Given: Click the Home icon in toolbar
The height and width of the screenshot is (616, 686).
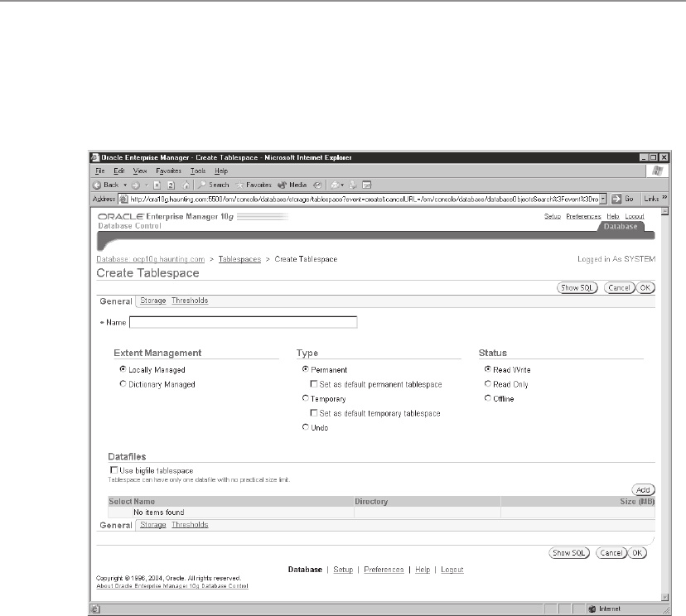Looking at the screenshot, I should pos(186,185).
